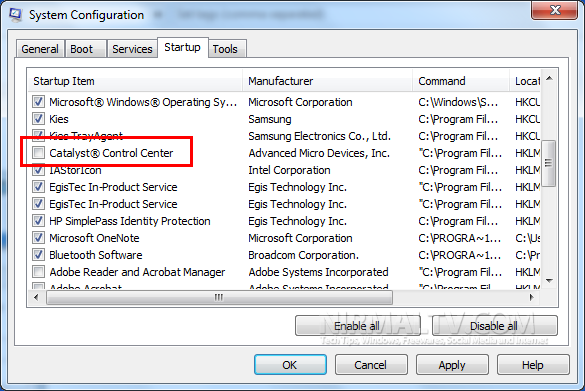585x391 pixels.
Task: Click the Microsoft OneNote command cell 'C:\PROGRA~1...'
Action: 460,238
